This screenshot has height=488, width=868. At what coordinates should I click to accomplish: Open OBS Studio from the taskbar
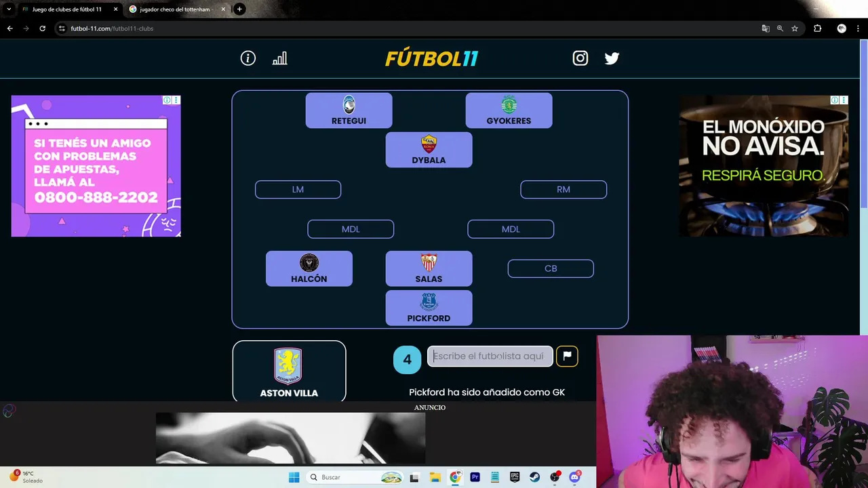click(x=555, y=477)
